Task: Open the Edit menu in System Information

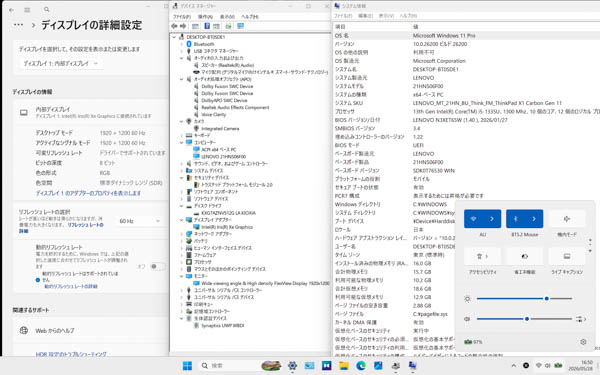Action: [365, 16]
